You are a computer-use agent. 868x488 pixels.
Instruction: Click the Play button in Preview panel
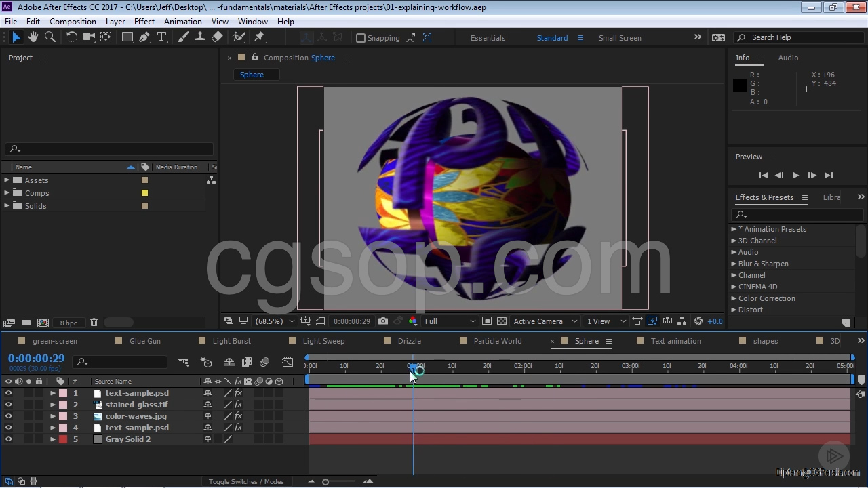795,176
